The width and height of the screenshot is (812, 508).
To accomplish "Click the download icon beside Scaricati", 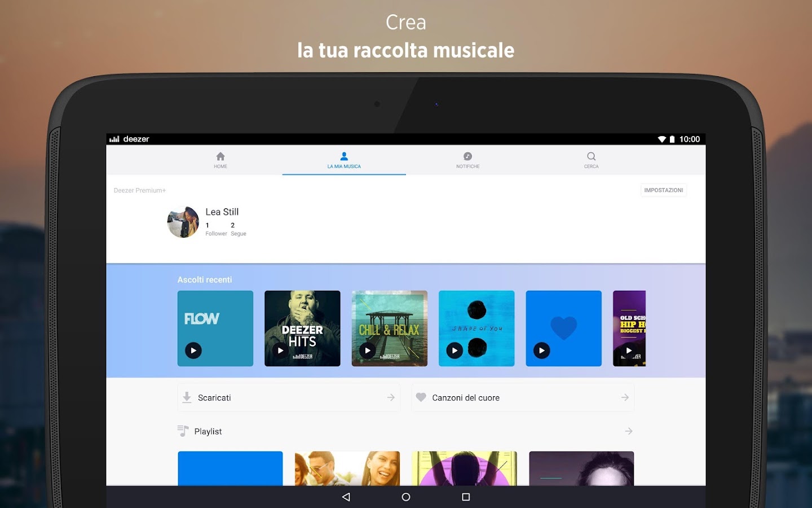I will pos(187,397).
